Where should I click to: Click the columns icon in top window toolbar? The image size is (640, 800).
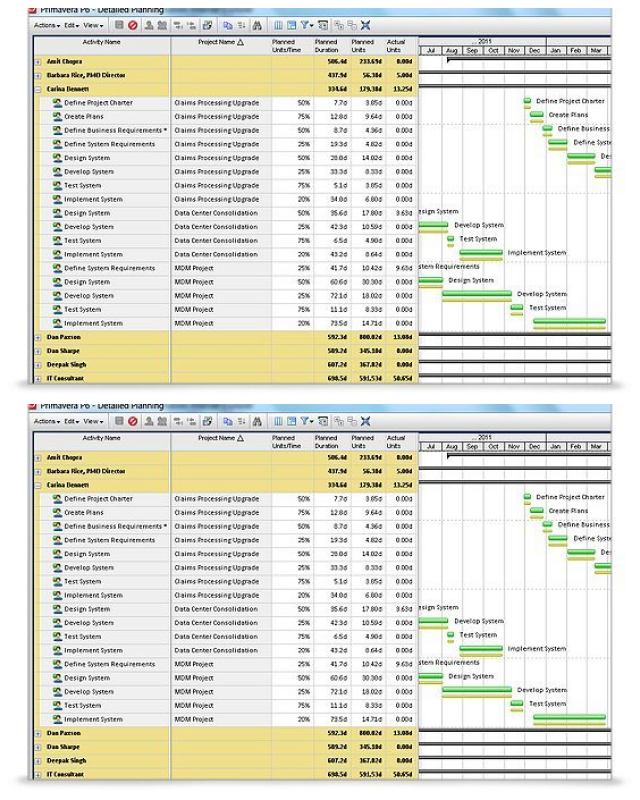278,25
